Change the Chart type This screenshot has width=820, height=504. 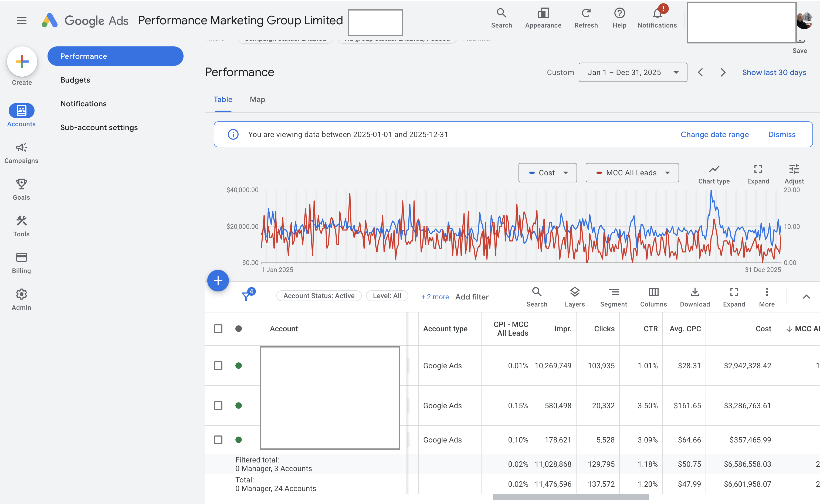[714, 174]
